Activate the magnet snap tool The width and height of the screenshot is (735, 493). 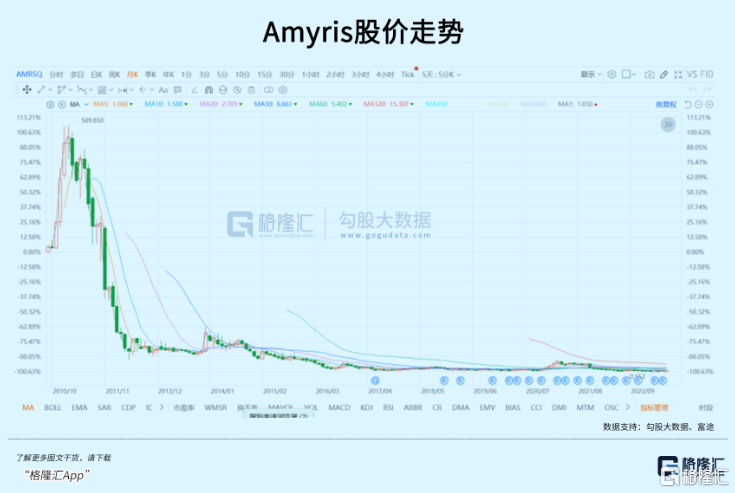[209, 90]
